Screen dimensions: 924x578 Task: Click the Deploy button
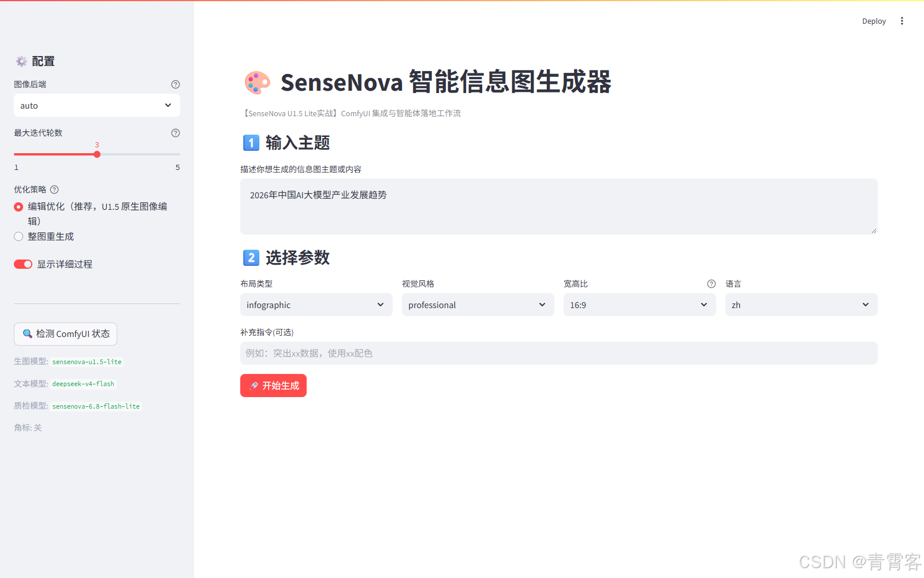click(874, 21)
